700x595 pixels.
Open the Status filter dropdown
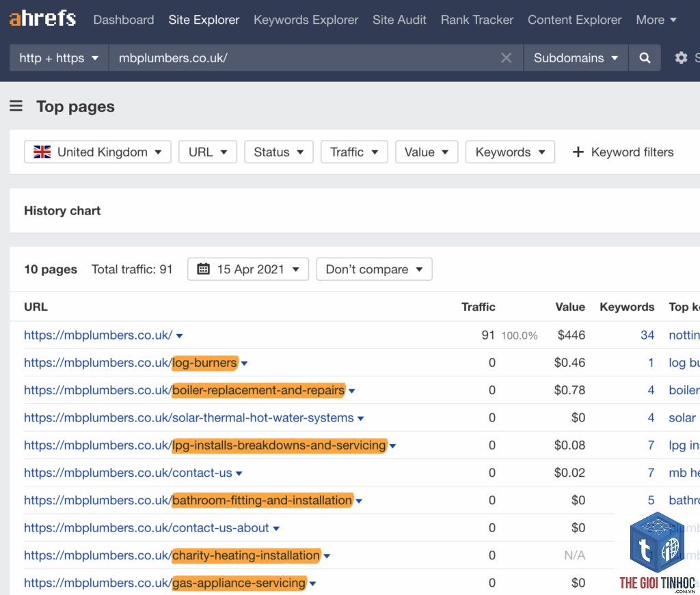point(279,152)
